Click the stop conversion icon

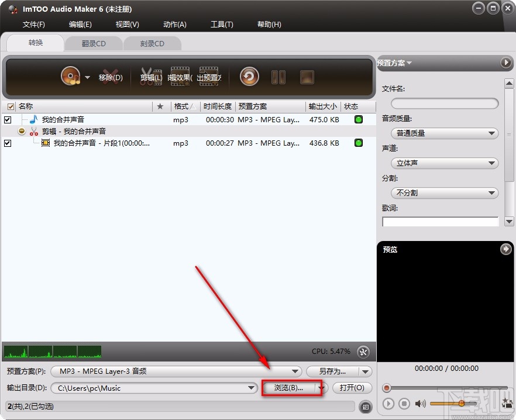[307, 76]
